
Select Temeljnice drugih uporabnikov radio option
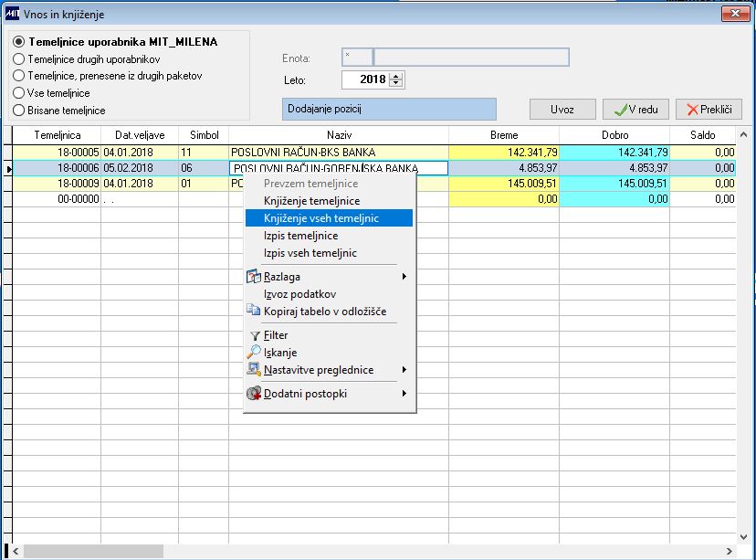(x=19, y=59)
